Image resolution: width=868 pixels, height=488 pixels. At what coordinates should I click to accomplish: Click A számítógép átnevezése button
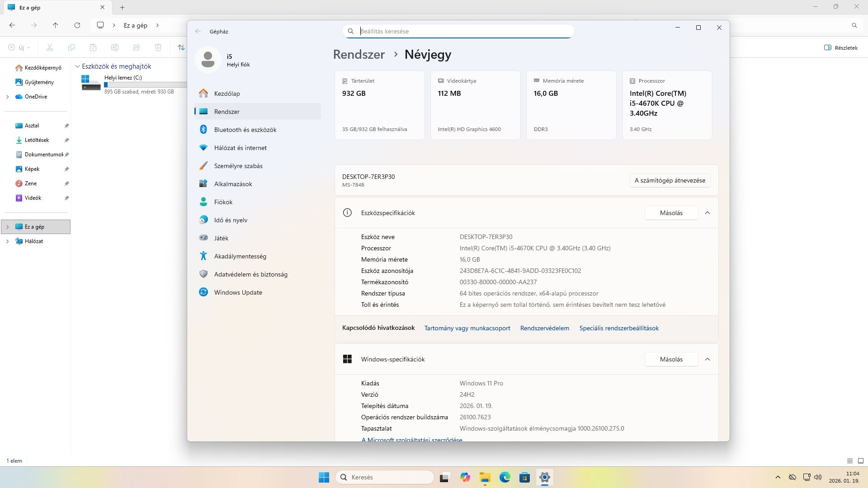point(670,180)
